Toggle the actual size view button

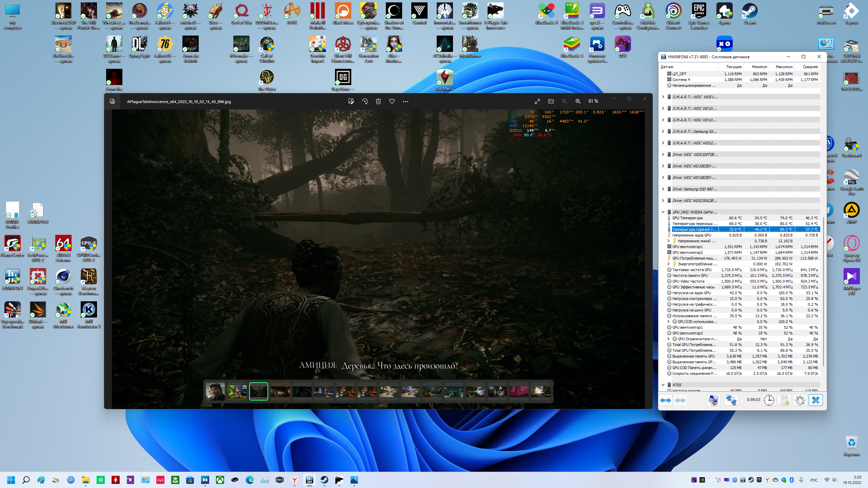[551, 101]
